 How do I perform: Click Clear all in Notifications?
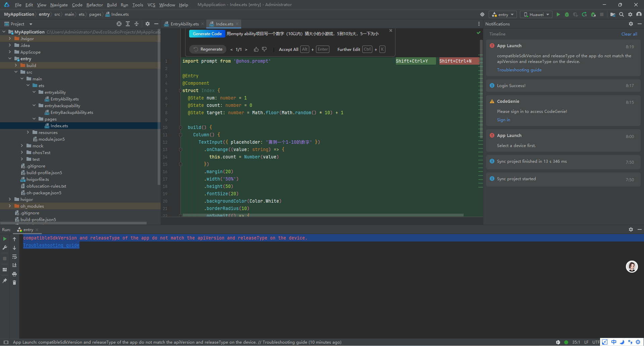[x=629, y=34]
